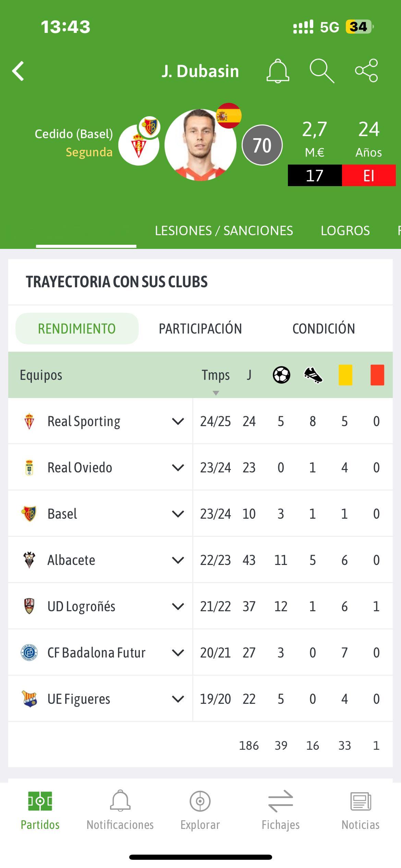Image resolution: width=401 pixels, height=868 pixels.
Task: Switch to CONDICIÓN view
Action: click(324, 328)
